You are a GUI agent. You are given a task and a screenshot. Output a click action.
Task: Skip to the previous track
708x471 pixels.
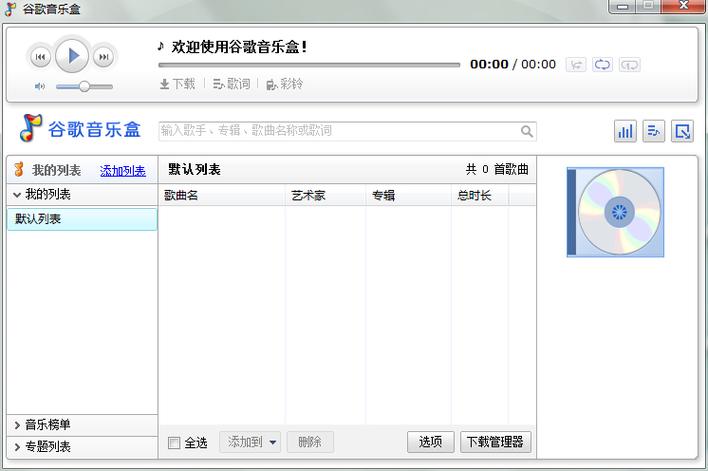tap(40, 57)
